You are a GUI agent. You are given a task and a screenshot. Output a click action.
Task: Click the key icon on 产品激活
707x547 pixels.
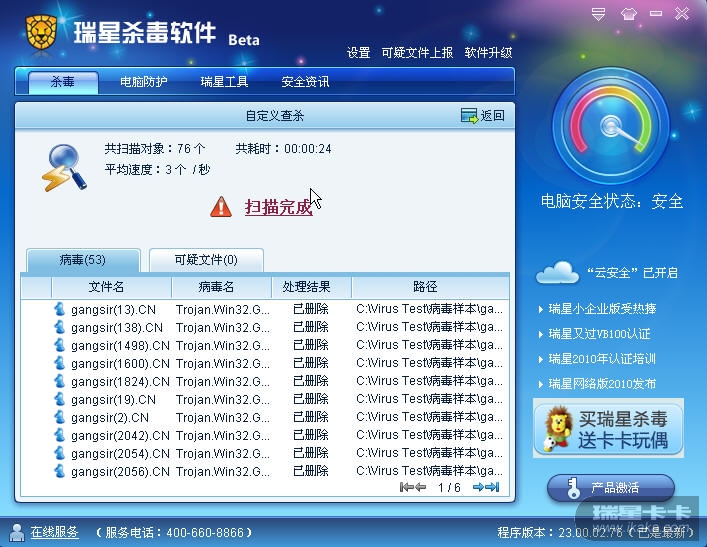(x=573, y=488)
